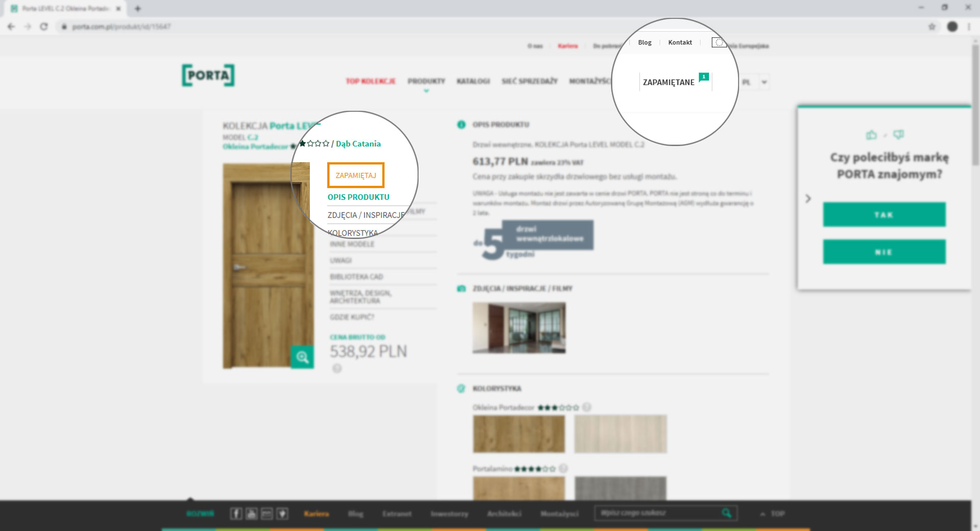Select the UWAGI section tab
Screen dimensions: 980x531
point(340,260)
